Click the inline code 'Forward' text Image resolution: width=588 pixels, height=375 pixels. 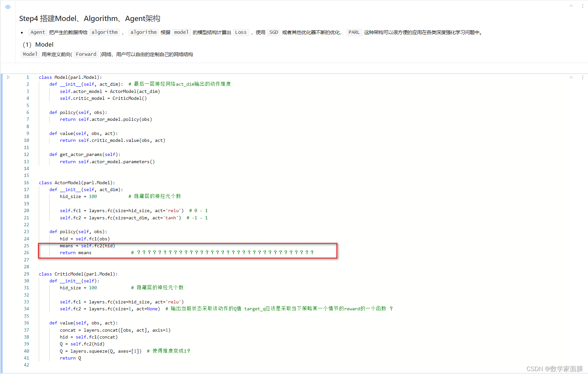(86, 54)
